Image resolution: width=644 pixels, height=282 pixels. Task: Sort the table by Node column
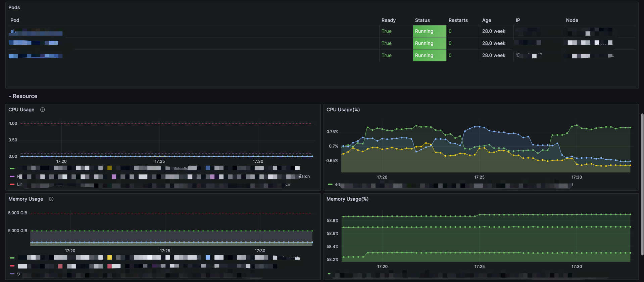tap(572, 20)
